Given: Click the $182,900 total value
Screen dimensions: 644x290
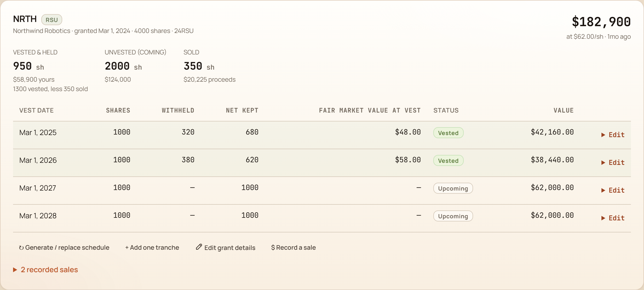Looking at the screenshot, I should (x=601, y=22).
